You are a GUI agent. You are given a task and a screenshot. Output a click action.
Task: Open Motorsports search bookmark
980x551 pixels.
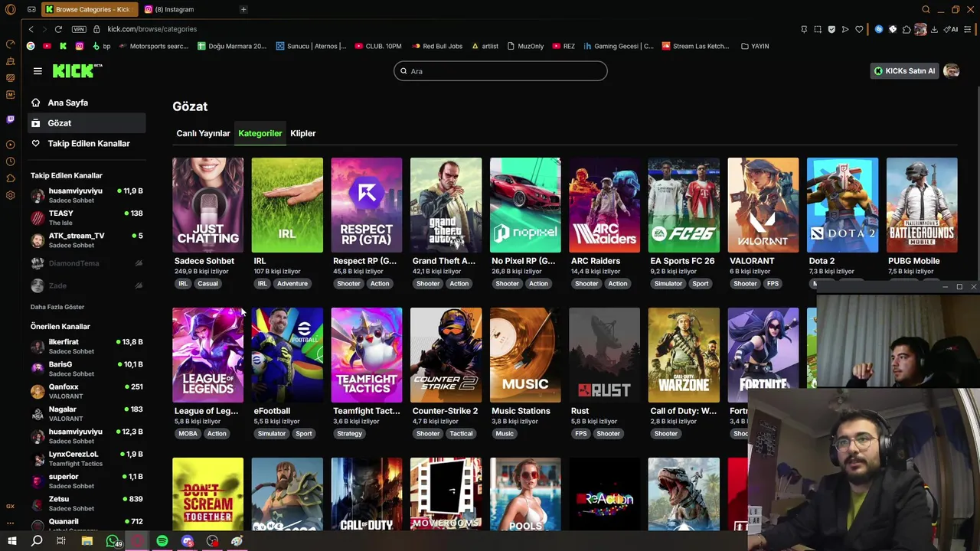tap(153, 46)
